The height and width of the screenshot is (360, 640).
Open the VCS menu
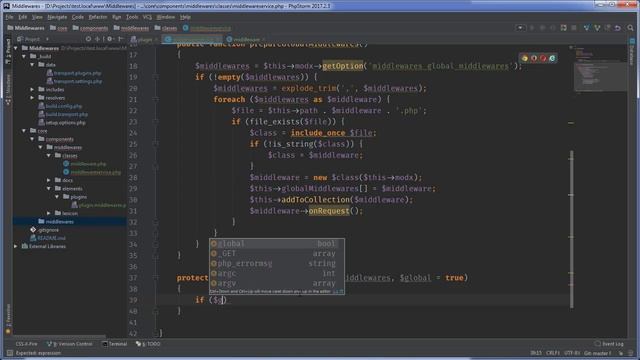(147, 17)
